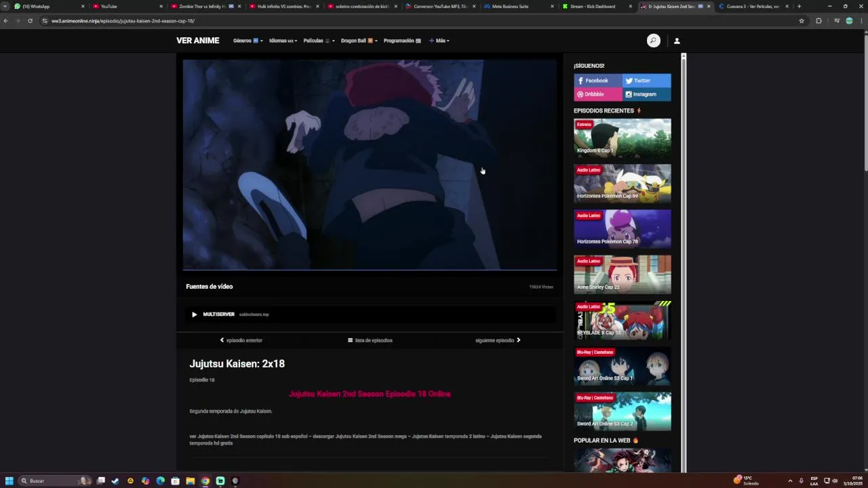Expand the Más dropdown menu

(x=439, y=41)
